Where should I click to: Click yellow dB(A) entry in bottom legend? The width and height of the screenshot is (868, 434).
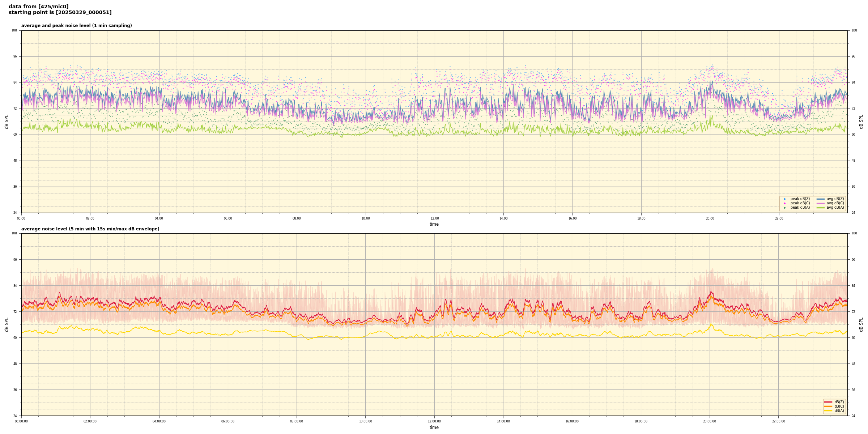pyautogui.click(x=838, y=410)
